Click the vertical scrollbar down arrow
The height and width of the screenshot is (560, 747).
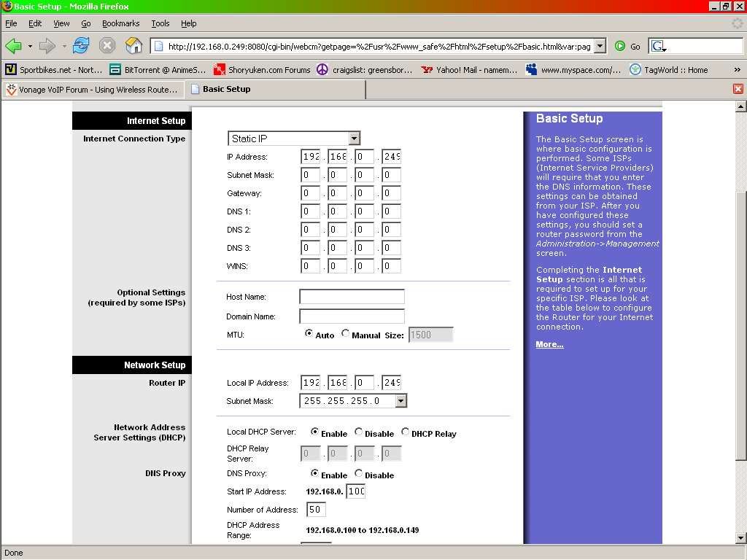pyautogui.click(x=740, y=539)
